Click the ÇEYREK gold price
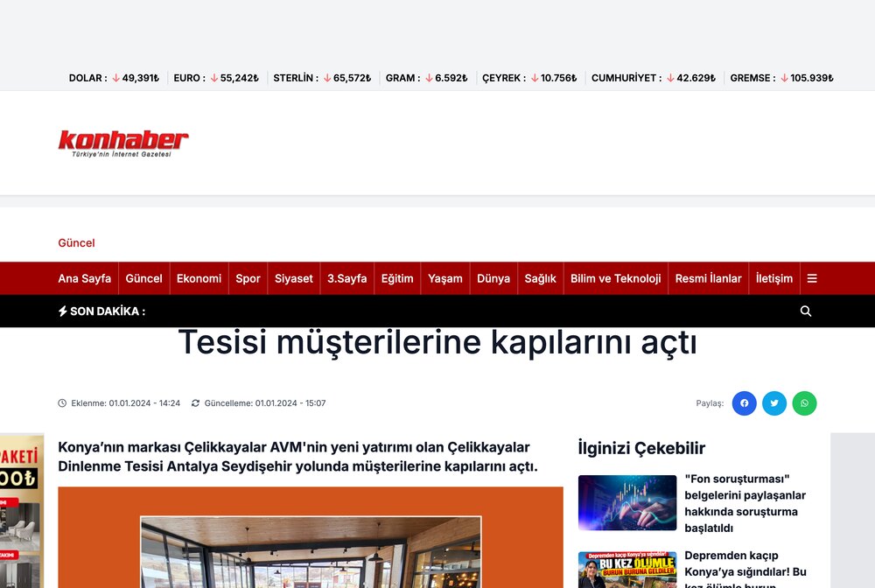The width and height of the screenshot is (875, 588). click(x=529, y=78)
